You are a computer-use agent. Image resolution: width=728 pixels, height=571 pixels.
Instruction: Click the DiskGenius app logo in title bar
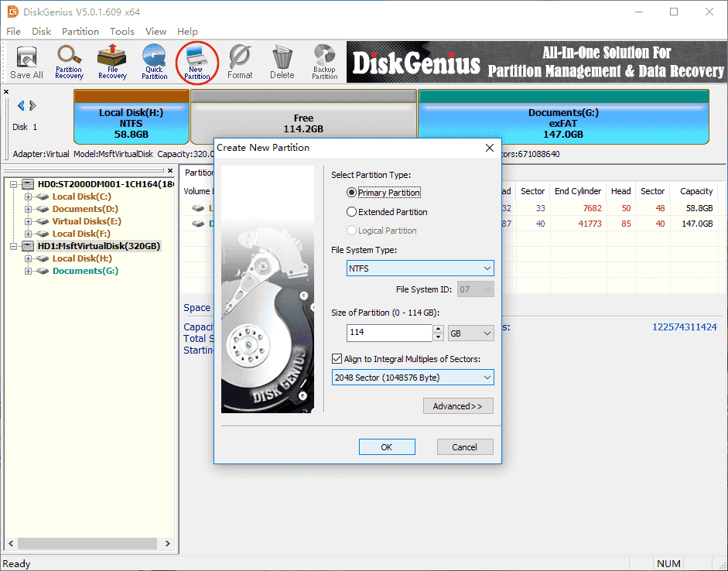click(13, 12)
